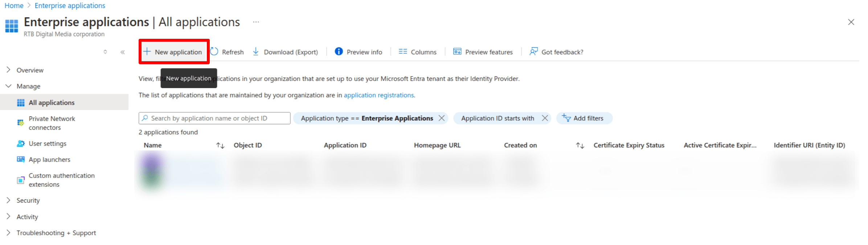The width and height of the screenshot is (868, 245).
Task: Click the search magnifier icon
Action: click(145, 118)
